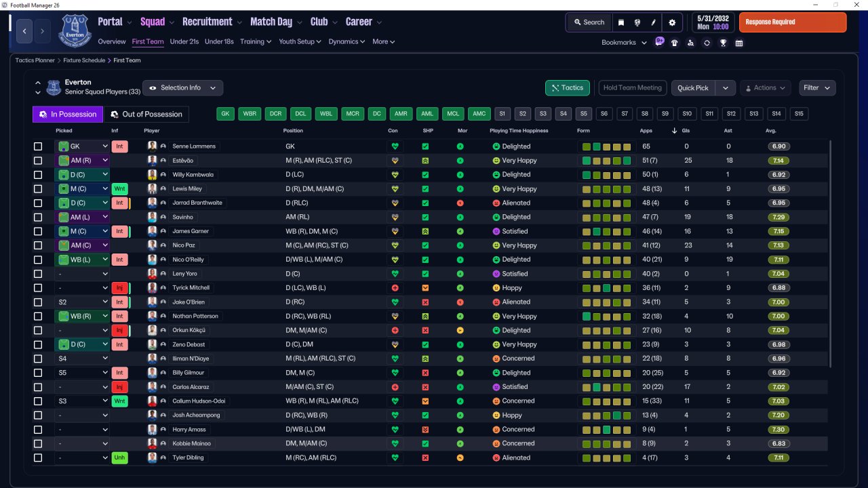Open the Filter dropdown
The width and height of the screenshot is (868, 488).
(x=817, y=88)
